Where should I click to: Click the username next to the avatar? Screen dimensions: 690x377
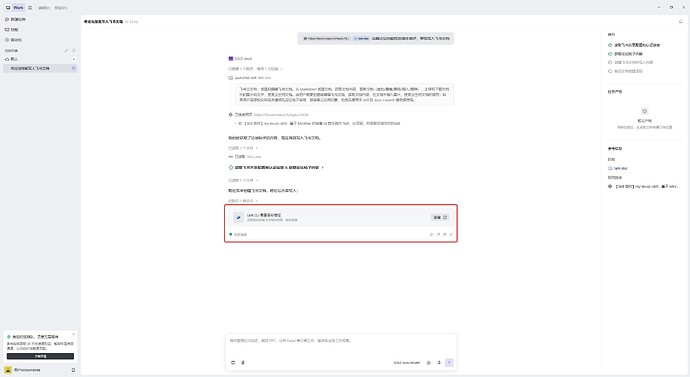coord(27,370)
